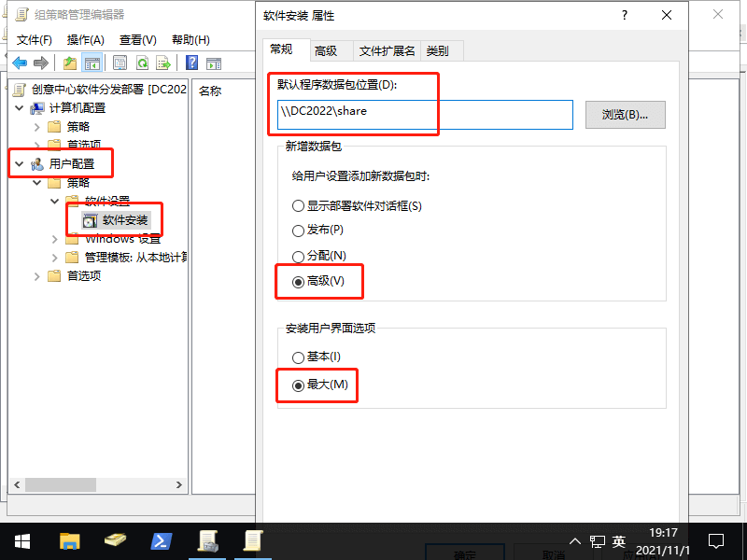Select the 高级(V) radio button

click(x=298, y=282)
